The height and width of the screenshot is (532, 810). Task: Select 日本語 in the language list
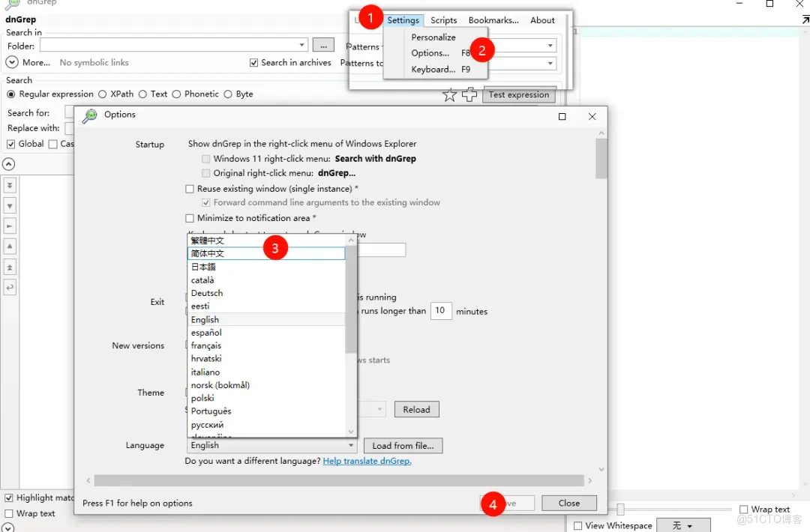(x=266, y=267)
